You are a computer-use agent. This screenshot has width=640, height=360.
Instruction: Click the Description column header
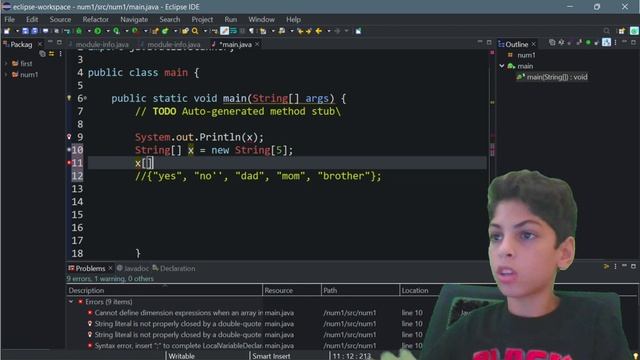164,290
